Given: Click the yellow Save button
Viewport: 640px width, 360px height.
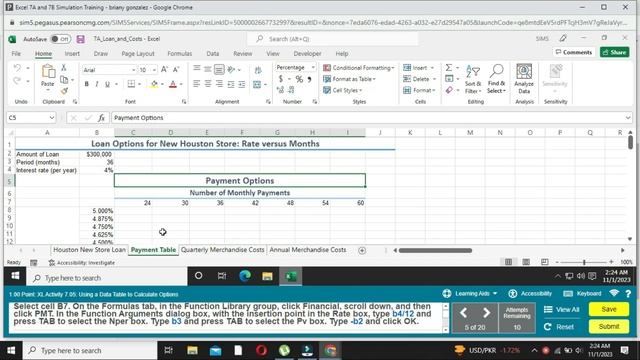Looking at the screenshot, I should pos(609,309).
